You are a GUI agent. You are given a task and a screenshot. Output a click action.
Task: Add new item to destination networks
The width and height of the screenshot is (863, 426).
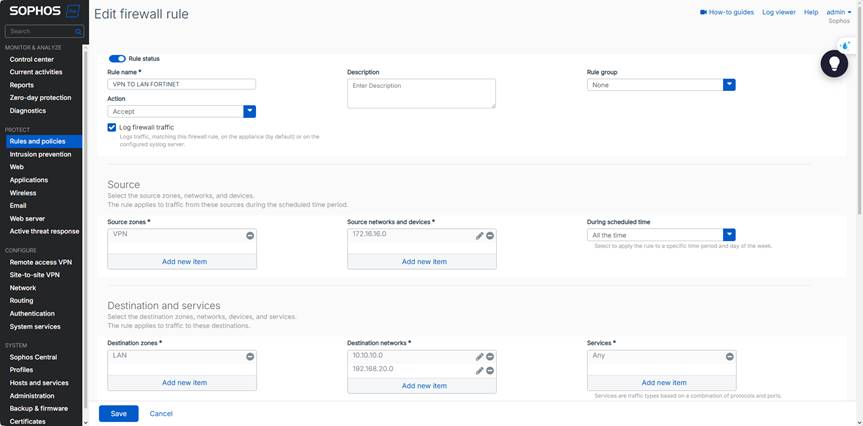tap(424, 385)
